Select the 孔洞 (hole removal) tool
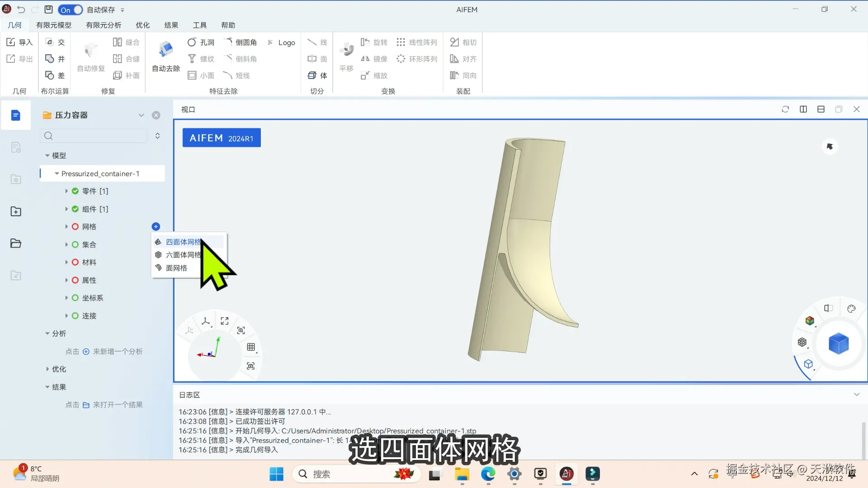The width and height of the screenshot is (868, 488). [x=201, y=42]
